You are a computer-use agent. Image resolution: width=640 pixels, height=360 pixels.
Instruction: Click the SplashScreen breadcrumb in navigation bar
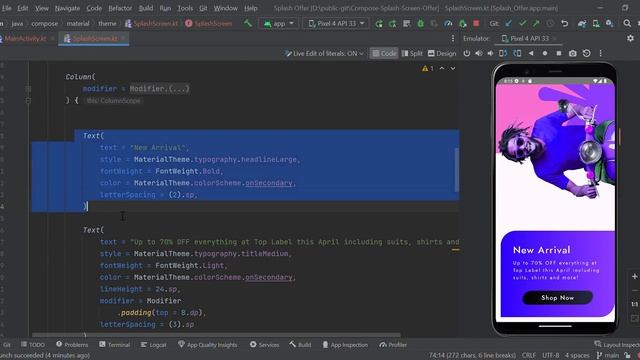[209, 24]
